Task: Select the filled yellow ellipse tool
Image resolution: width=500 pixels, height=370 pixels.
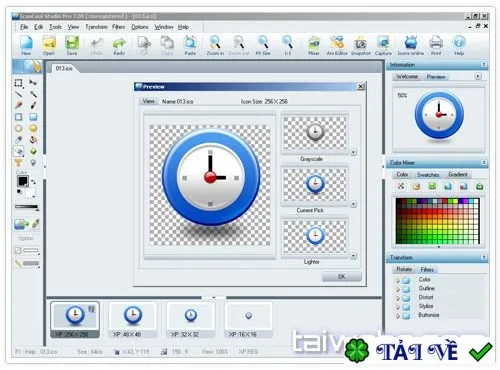Action: click(33, 128)
